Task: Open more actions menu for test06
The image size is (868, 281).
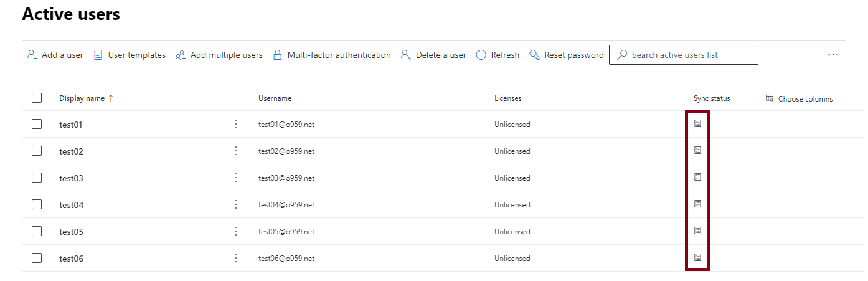Action: [x=236, y=258]
